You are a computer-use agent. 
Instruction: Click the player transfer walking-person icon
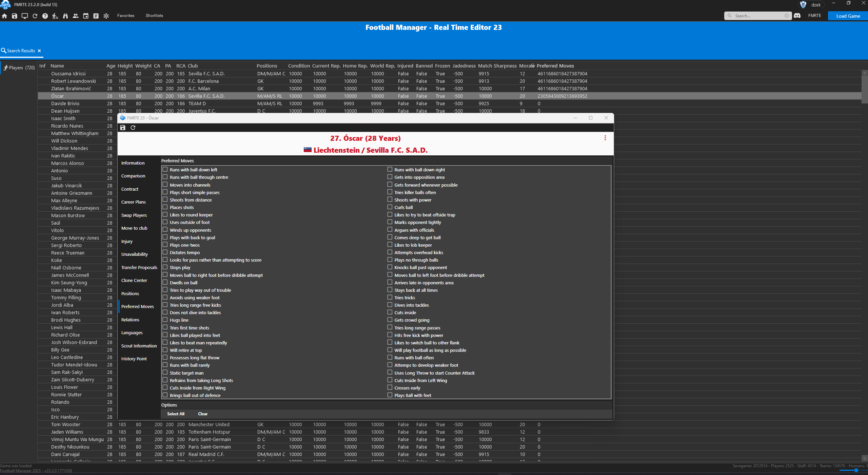click(x=55, y=16)
